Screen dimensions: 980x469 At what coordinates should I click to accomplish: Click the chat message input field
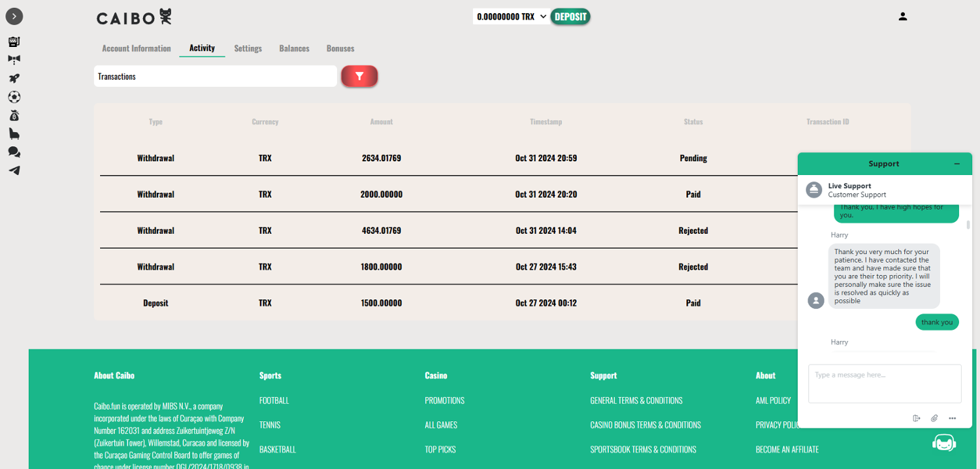click(885, 383)
